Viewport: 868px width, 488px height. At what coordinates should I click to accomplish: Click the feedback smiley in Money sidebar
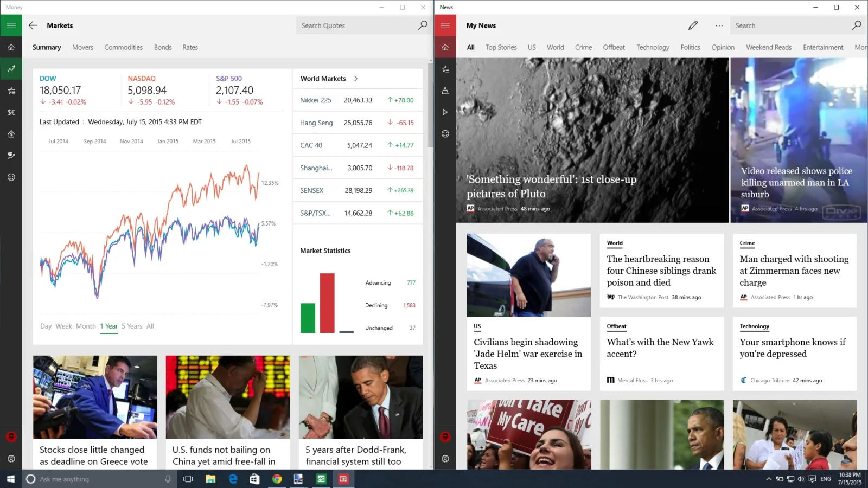tap(11, 177)
